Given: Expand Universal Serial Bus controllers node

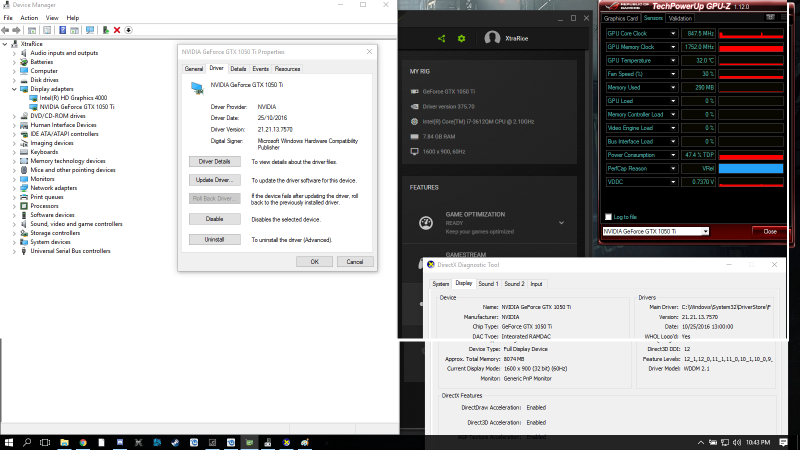Looking at the screenshot, I should (14, 251).
